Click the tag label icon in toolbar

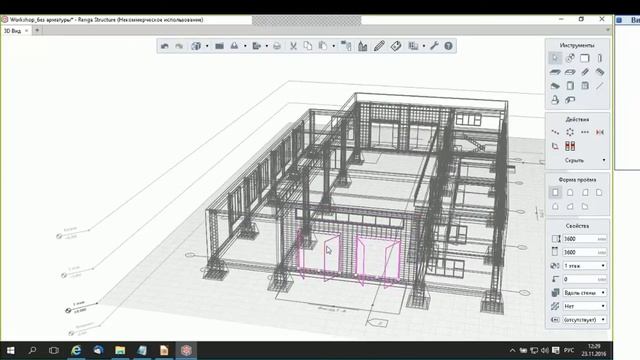[x=396, y=46]
